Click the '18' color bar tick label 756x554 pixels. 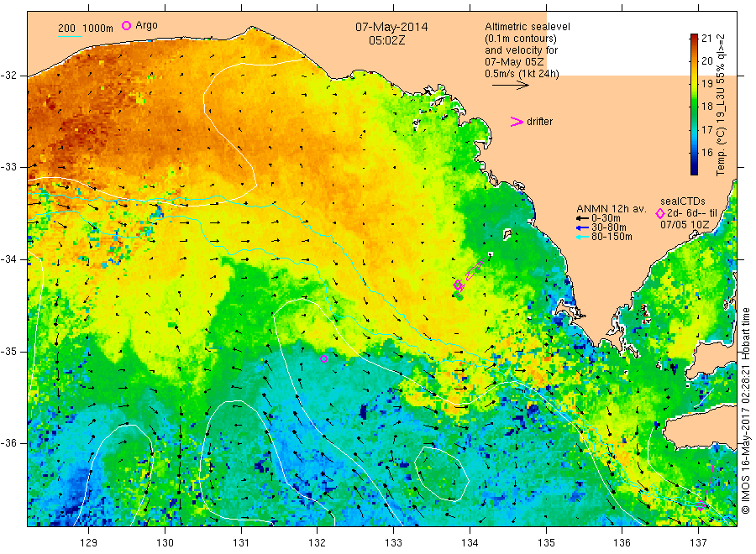(706, 107)
